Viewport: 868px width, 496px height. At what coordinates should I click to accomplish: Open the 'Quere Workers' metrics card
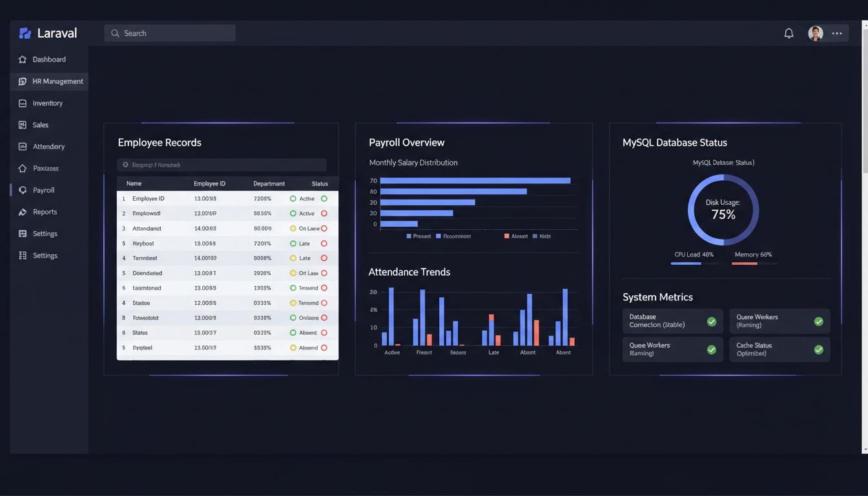click(x=780, y=321)
